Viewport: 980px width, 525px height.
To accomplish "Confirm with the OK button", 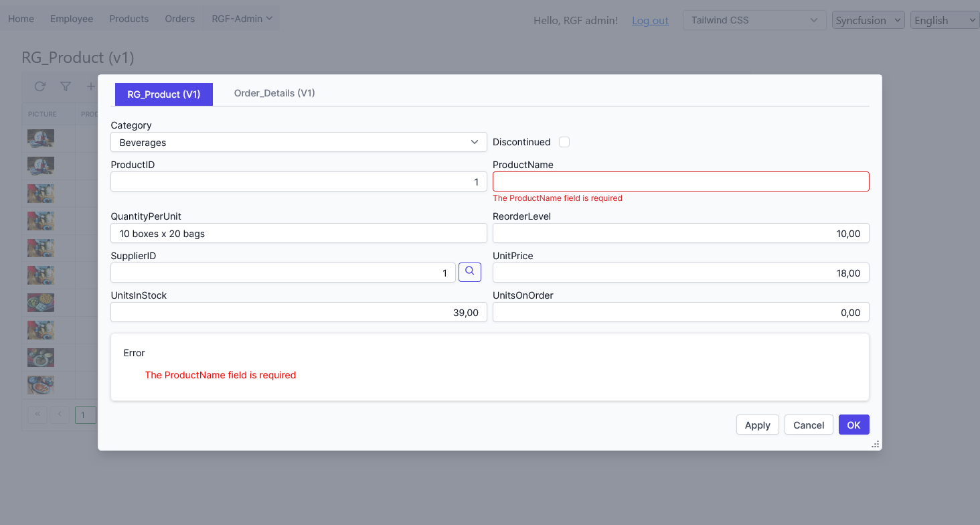I will 853,425.
